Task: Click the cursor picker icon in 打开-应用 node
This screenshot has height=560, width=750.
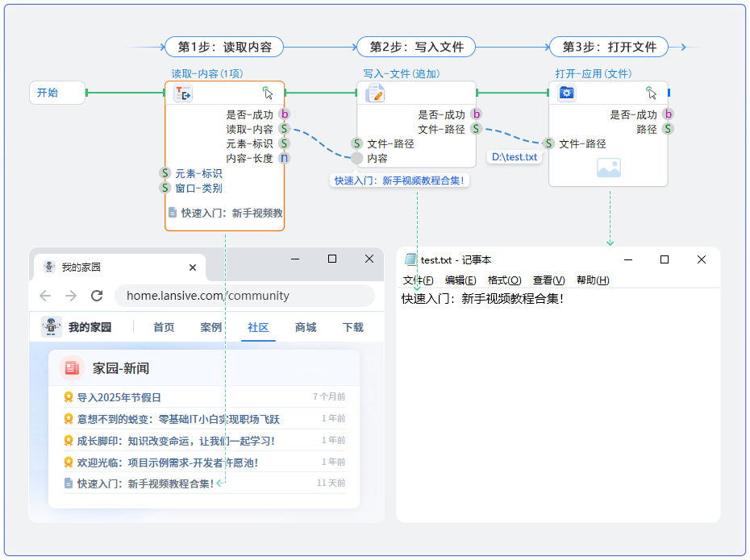Action: pos(652,93)
